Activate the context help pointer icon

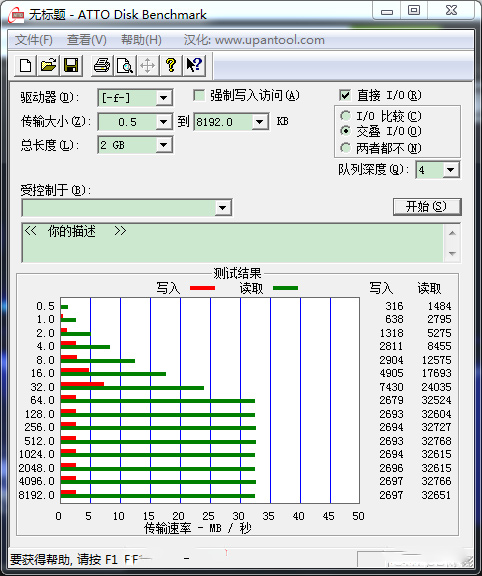[194, 66]
